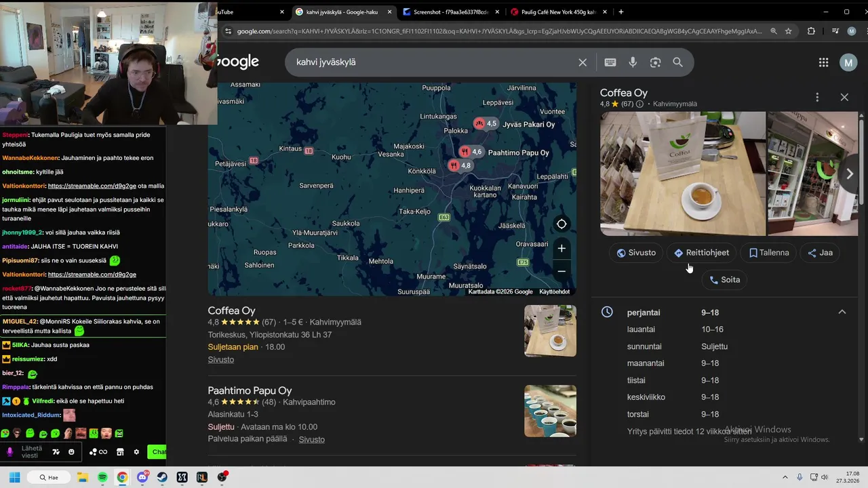Call the business with Soita button

724,279
